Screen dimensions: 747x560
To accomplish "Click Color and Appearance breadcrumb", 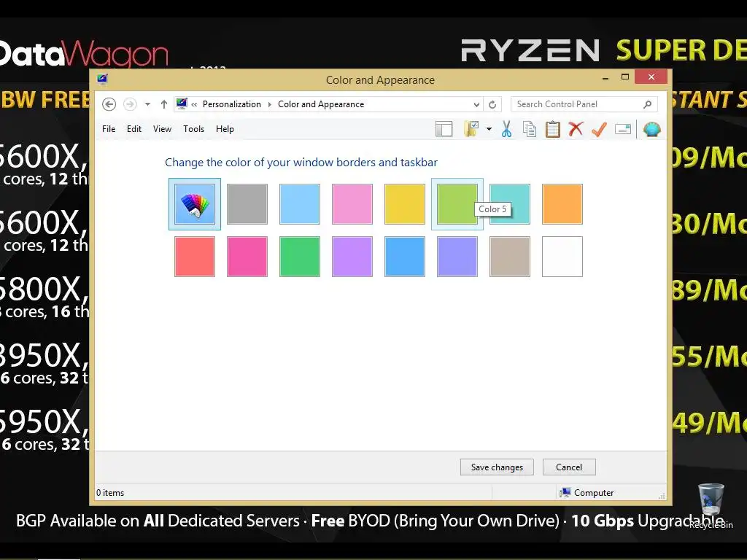I will point(321,104).
